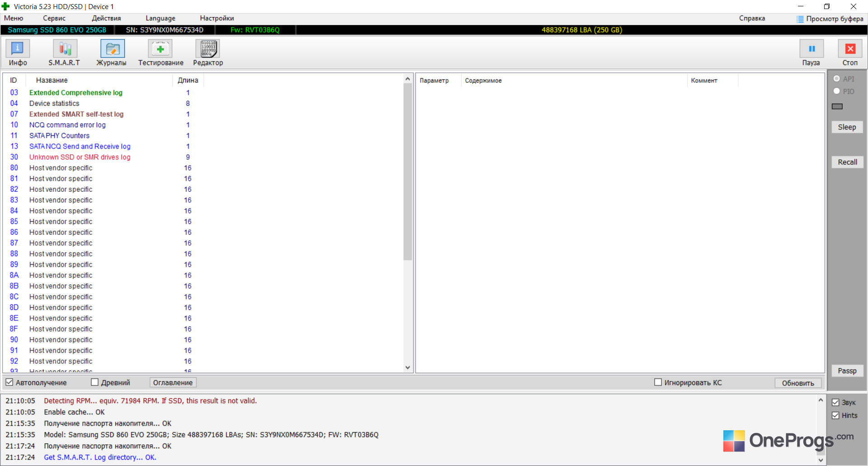Open the Тестирование surface test view

[160, 53]
